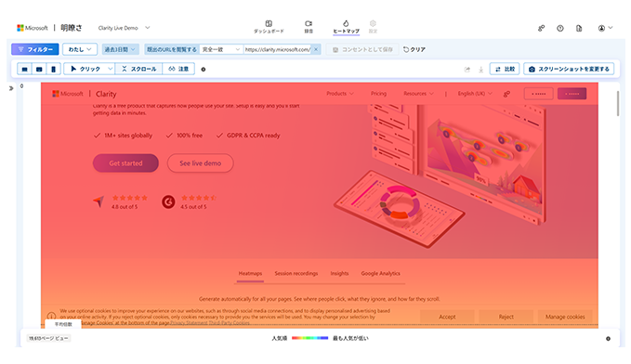Click the heatmap info icon
Screen dimensions: 631x364
pyautogui.click(x=204, y=70)
